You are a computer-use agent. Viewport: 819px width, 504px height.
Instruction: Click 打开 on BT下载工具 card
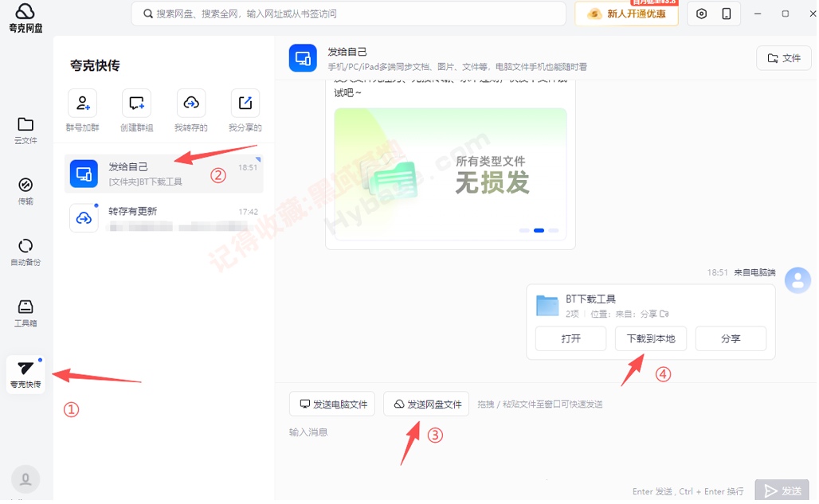571,338
